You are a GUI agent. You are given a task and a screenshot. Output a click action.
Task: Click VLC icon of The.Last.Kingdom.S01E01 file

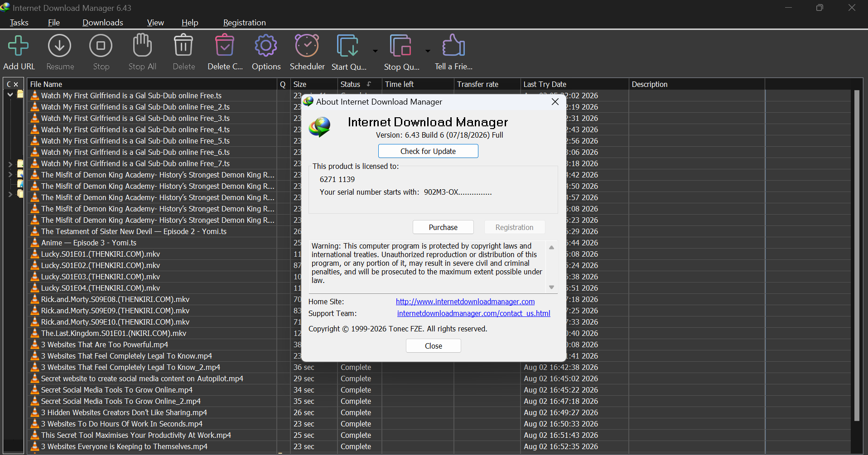click(35, 333)
